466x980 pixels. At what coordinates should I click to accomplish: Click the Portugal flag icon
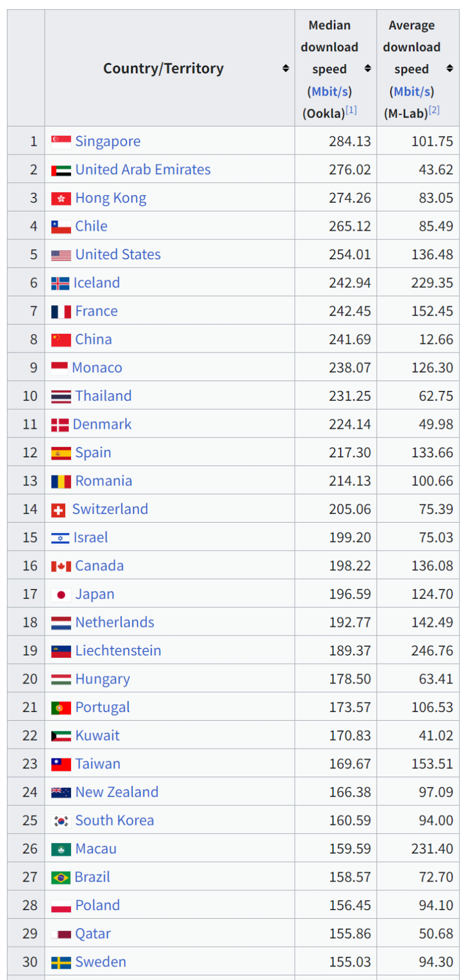coord(61,708)
